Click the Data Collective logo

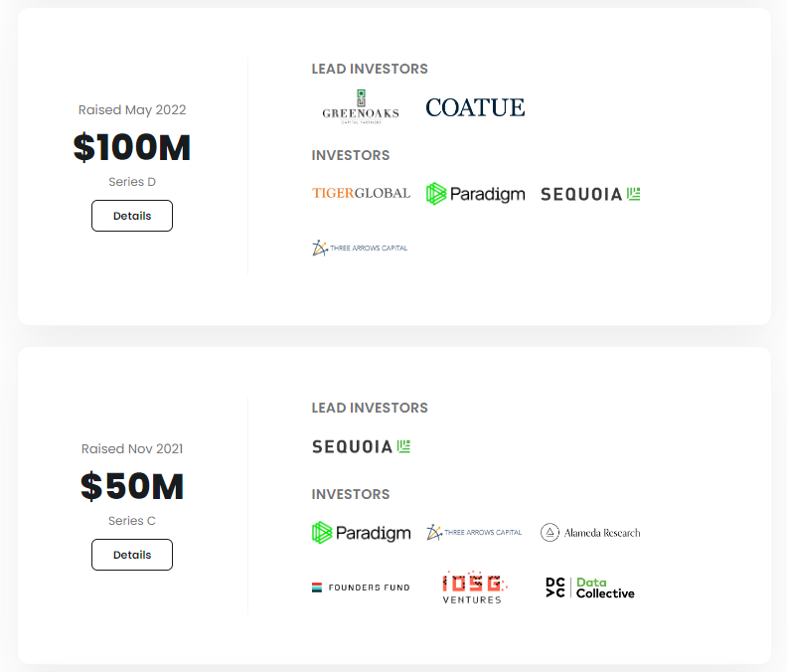coord(590,588)
